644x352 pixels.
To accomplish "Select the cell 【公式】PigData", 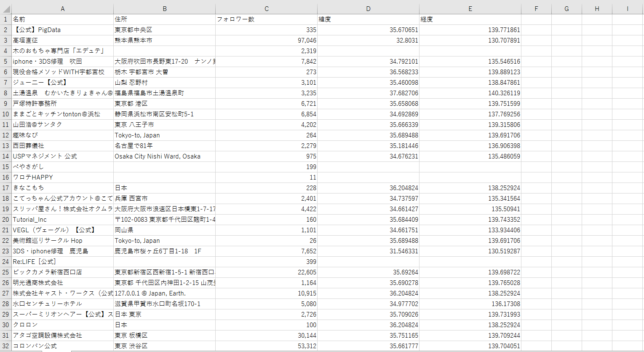I will [x=63, y=30].
